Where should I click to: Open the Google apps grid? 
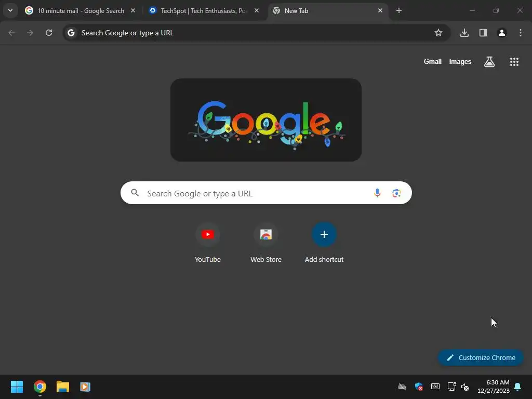click(x=514, y=62)
